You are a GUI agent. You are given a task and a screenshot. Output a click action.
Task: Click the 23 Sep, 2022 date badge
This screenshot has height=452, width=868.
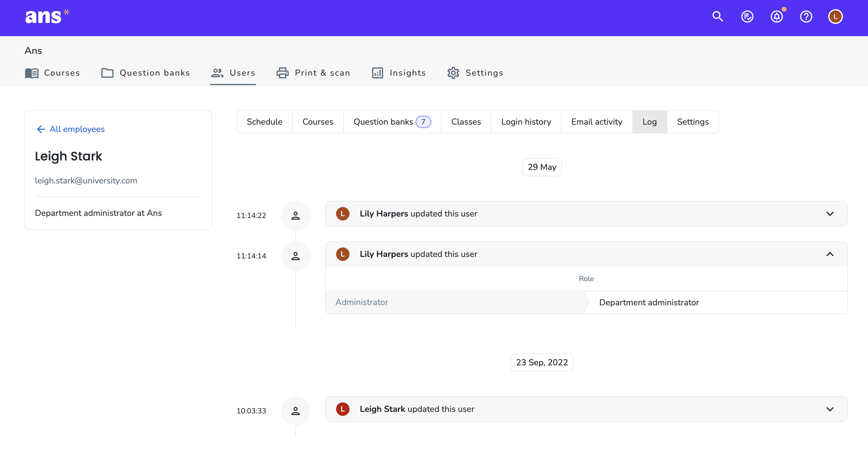pos(542,363)
